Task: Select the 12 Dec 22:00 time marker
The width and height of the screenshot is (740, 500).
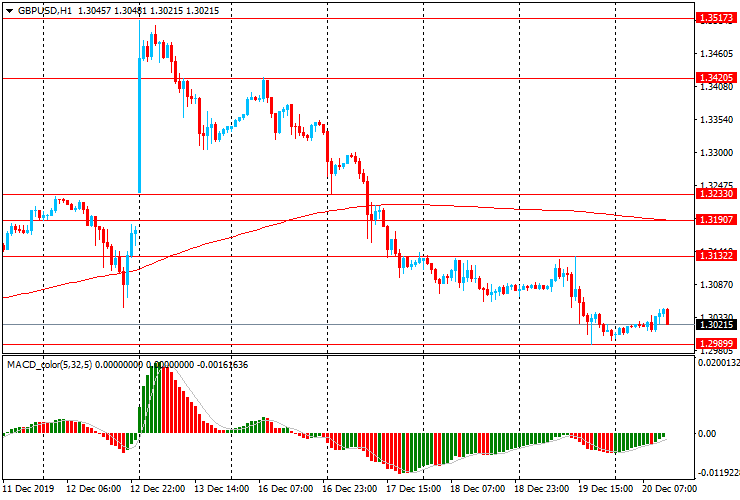Action: point(157,488)
